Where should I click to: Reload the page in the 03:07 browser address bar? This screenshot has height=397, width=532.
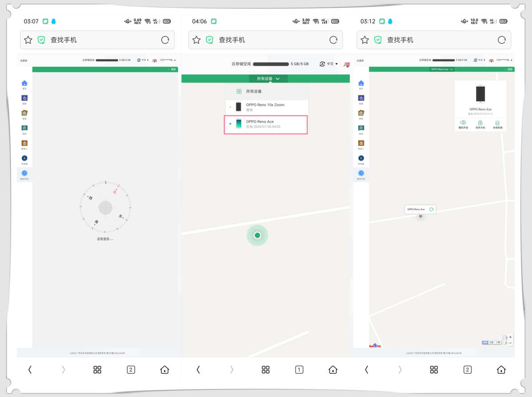[x=165, y=40]
